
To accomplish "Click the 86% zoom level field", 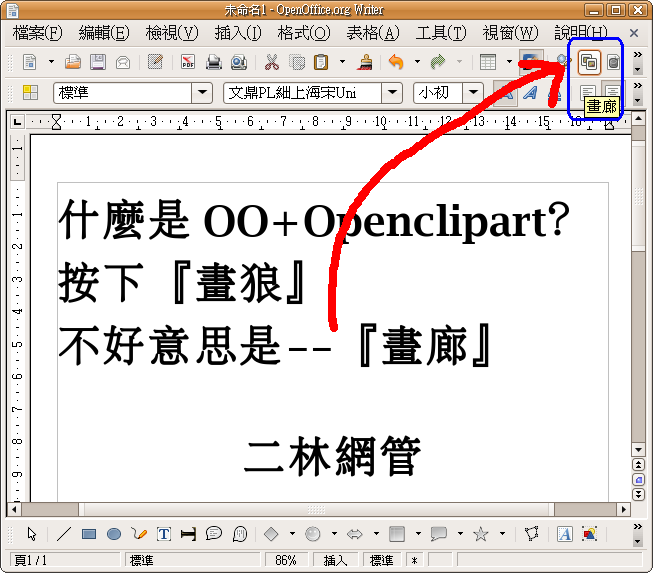I will coord(286,561).
